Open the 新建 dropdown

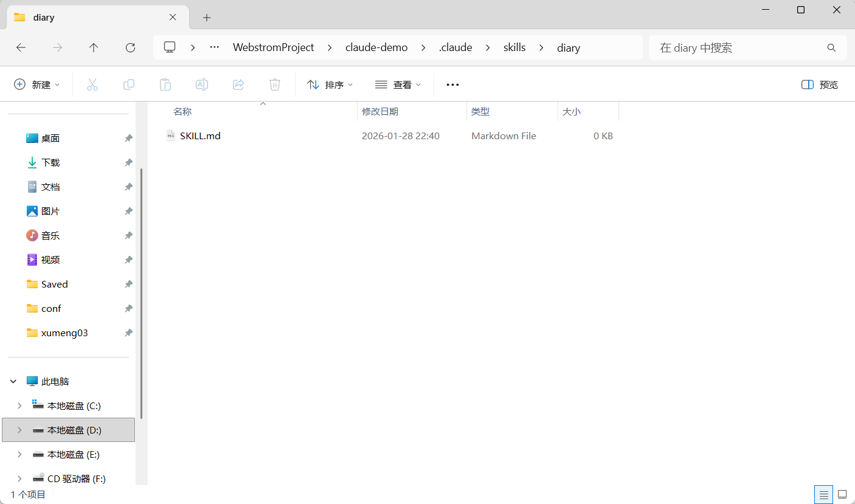coord(37,85)
